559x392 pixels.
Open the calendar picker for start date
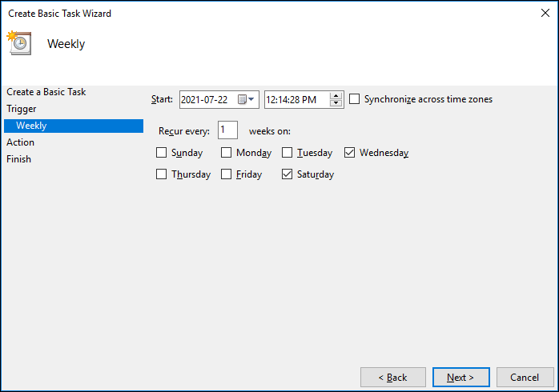click(247, 100)
